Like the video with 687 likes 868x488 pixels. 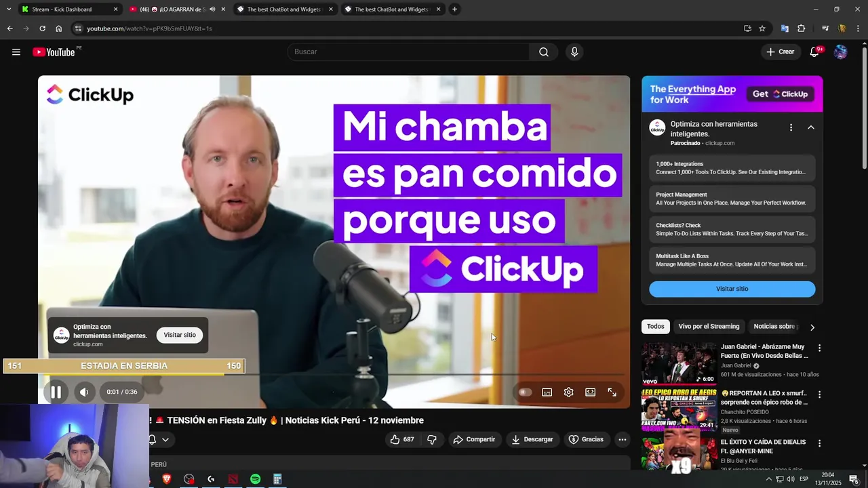pyautogui.click(x=402, y=439)
